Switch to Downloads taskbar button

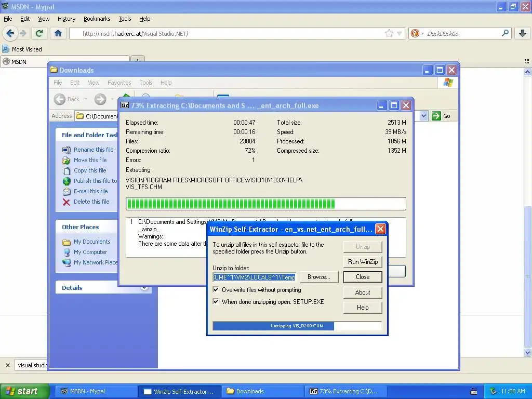click(x=262, y=391)
